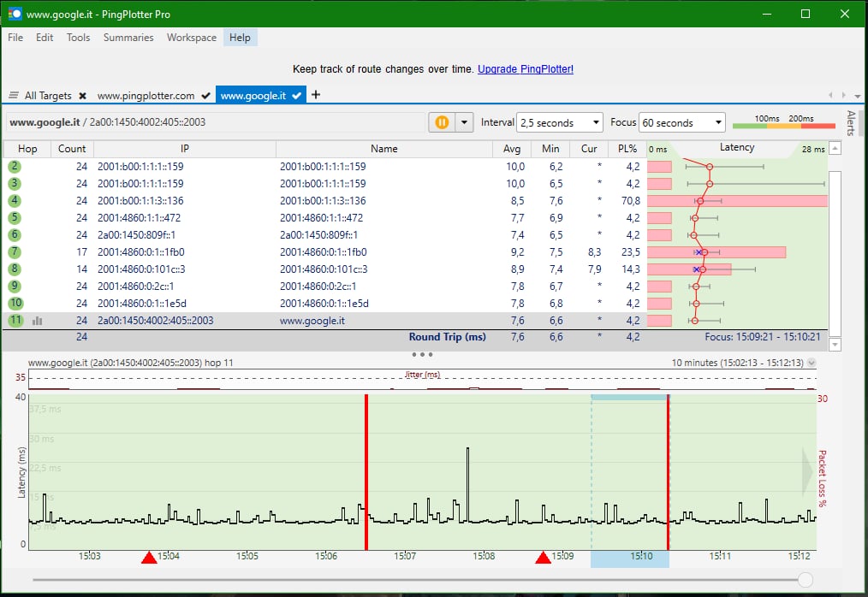
Task: Select the hop 9 circle icon
Action: [15, 287]
